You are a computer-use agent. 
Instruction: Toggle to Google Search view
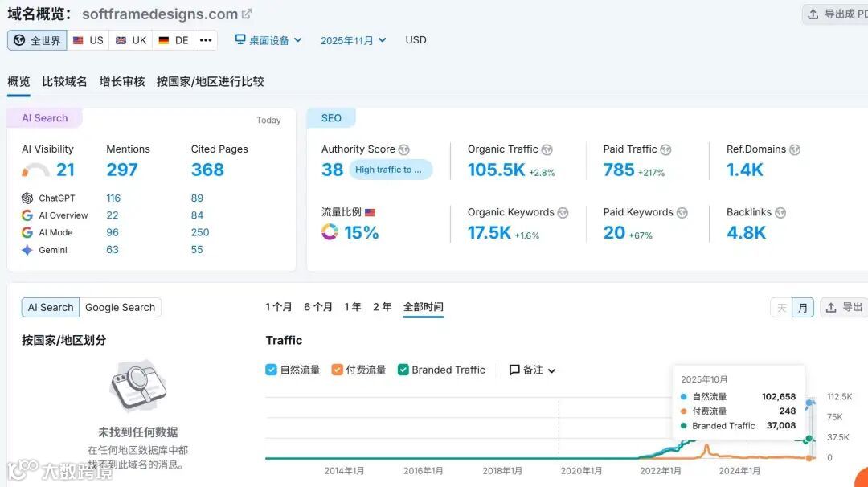coord(120,307)
